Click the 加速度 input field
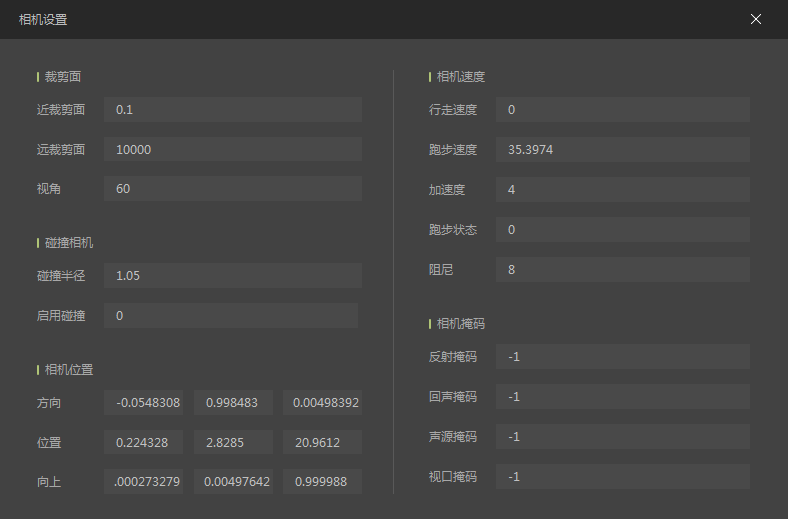788x519 pixels. tap(622, 189)
